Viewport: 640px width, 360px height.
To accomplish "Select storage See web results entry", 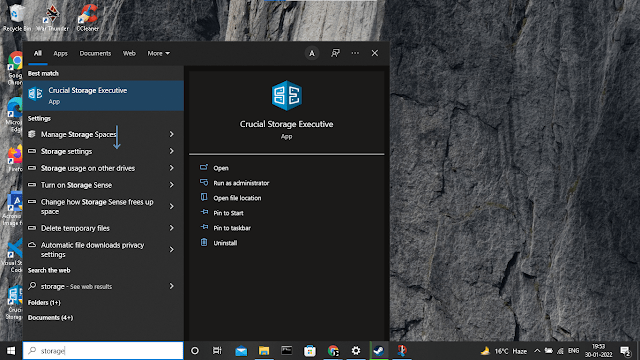I will [103, 287].
